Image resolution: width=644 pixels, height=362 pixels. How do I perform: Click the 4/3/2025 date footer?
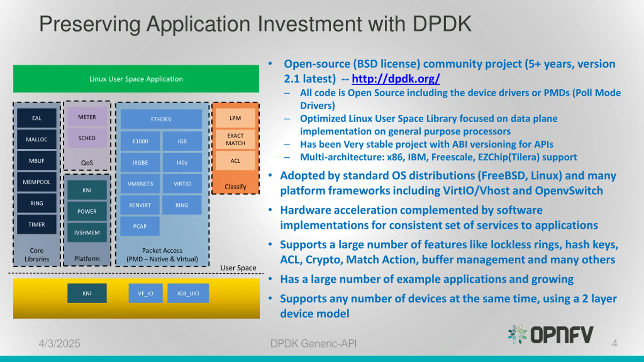(59, 343)
